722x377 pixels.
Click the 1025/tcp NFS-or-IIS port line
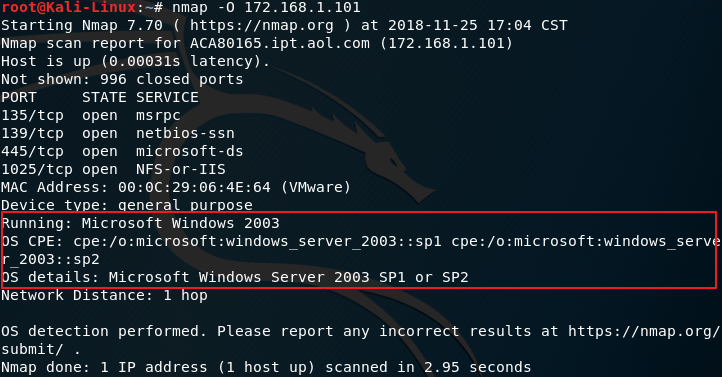pyautogui.click(x=113, y=169)
